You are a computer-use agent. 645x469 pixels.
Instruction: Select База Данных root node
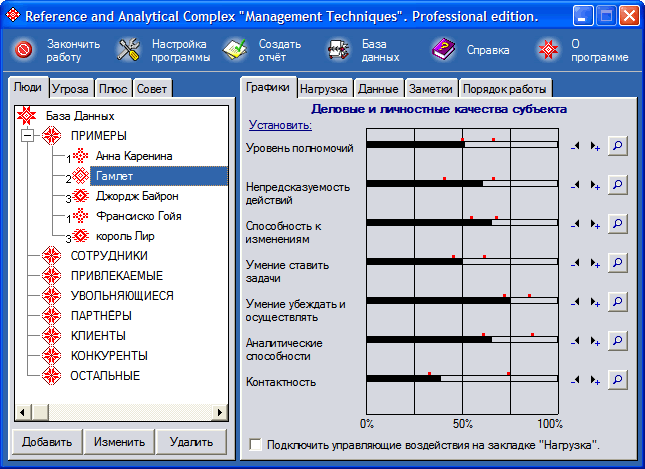[80, 116]
